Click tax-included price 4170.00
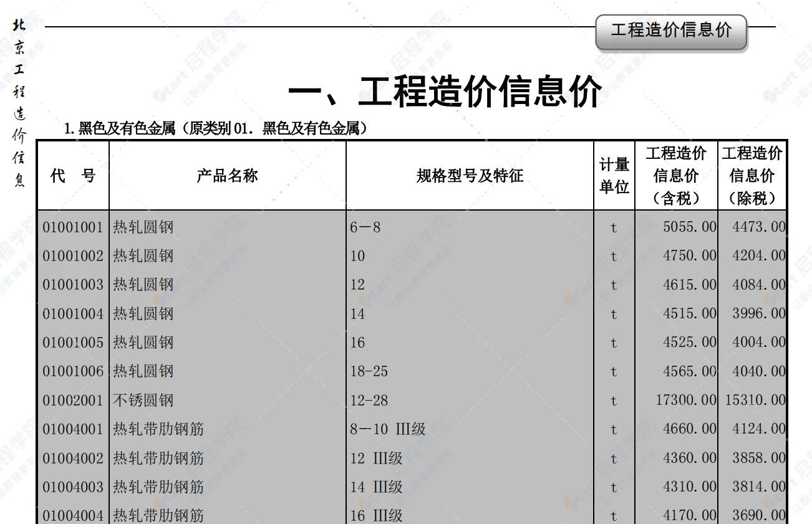The width and height of the screenshot is (812, 524). tap(690, 515)
